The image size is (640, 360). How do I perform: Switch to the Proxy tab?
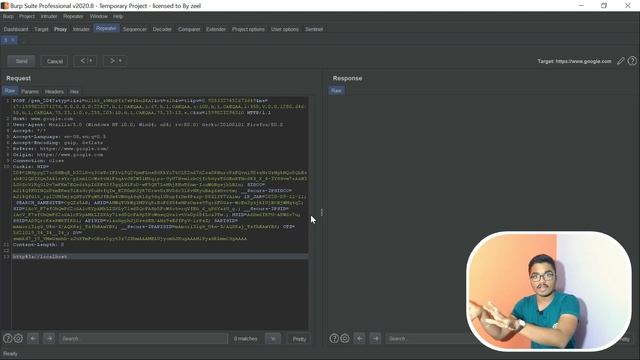60,29
